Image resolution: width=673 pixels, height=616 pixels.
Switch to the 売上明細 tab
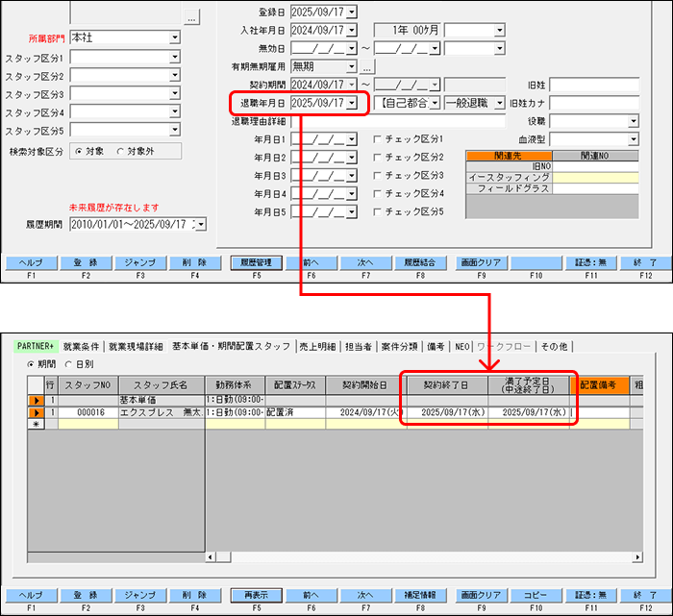[317, 347]
